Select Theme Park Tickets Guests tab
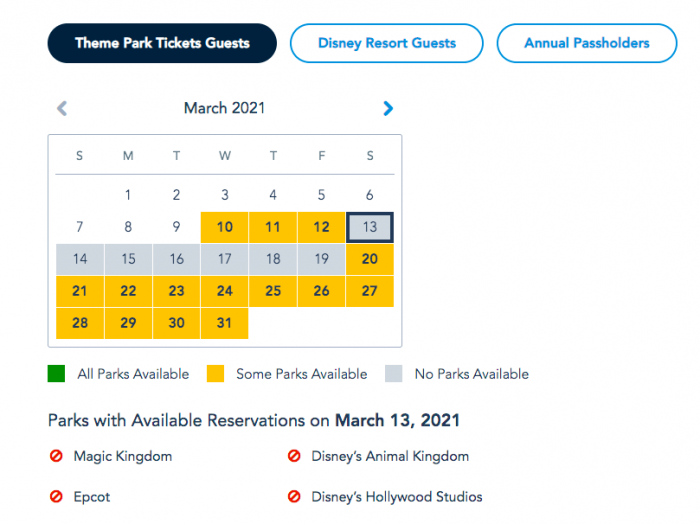 tap(162, 43)
